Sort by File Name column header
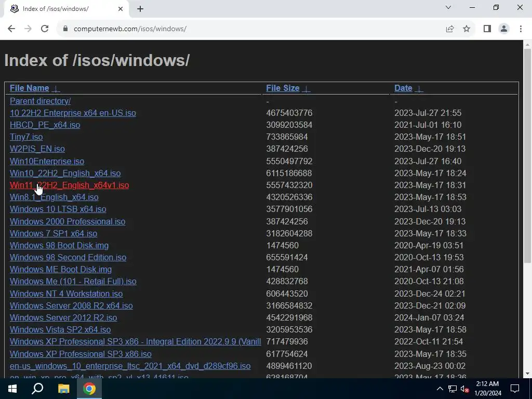 (x=30, y=88)
